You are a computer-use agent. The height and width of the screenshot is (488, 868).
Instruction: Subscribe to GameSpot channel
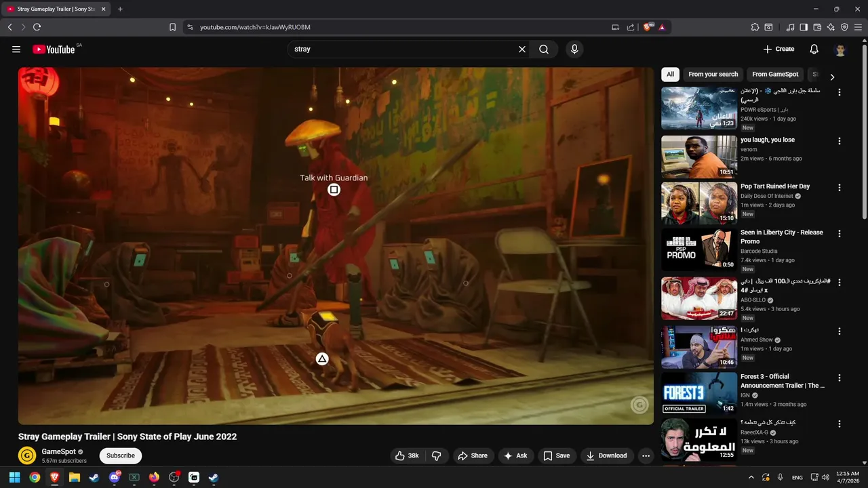[x=121, y=455]
